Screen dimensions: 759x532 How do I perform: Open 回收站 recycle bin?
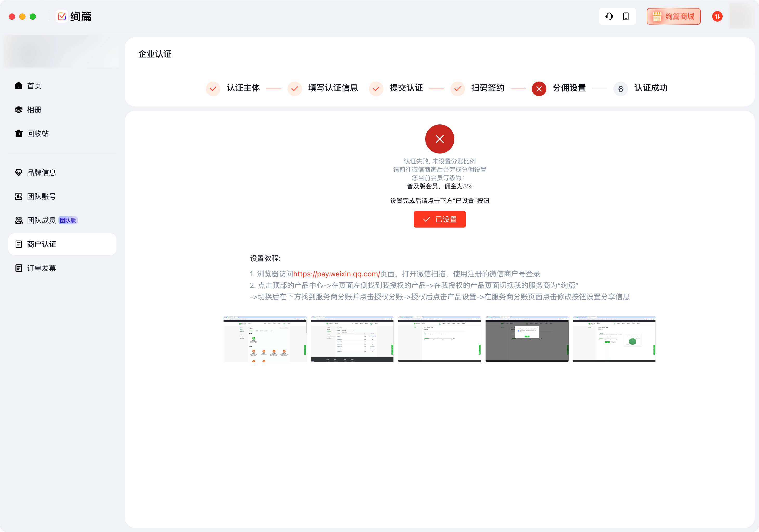coord(38,134)
